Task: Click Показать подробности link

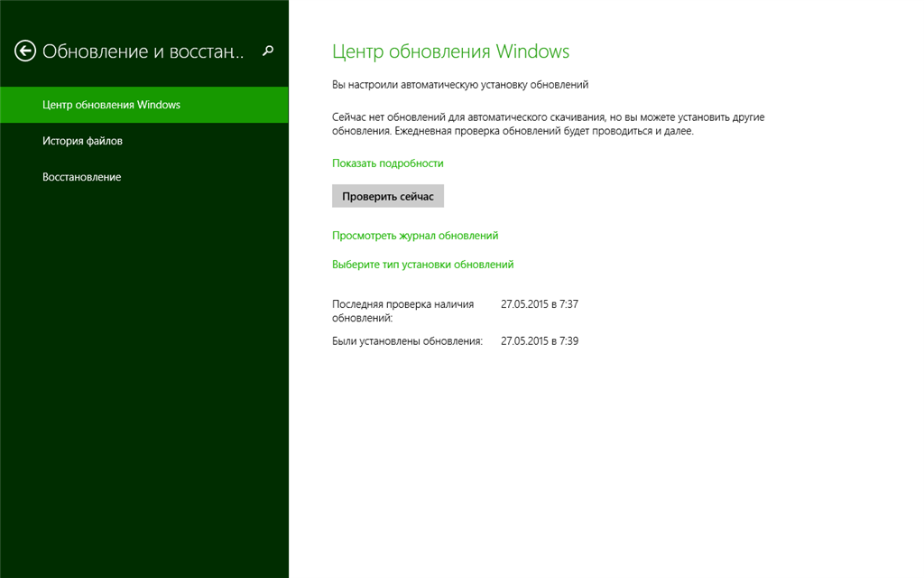Action: [x=388, y=163]
